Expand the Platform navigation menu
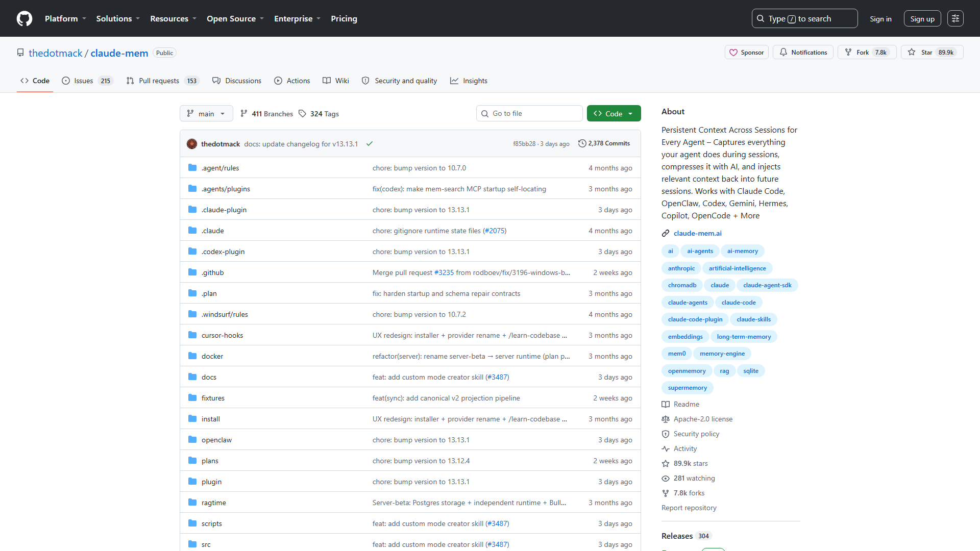 [x=65, y=18]
